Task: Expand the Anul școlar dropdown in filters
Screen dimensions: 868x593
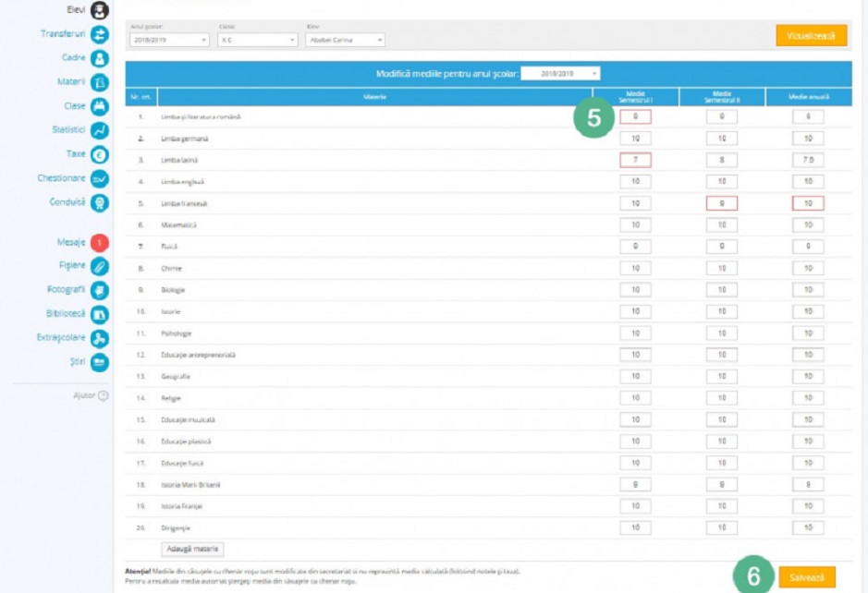Action: pos(170,41)
